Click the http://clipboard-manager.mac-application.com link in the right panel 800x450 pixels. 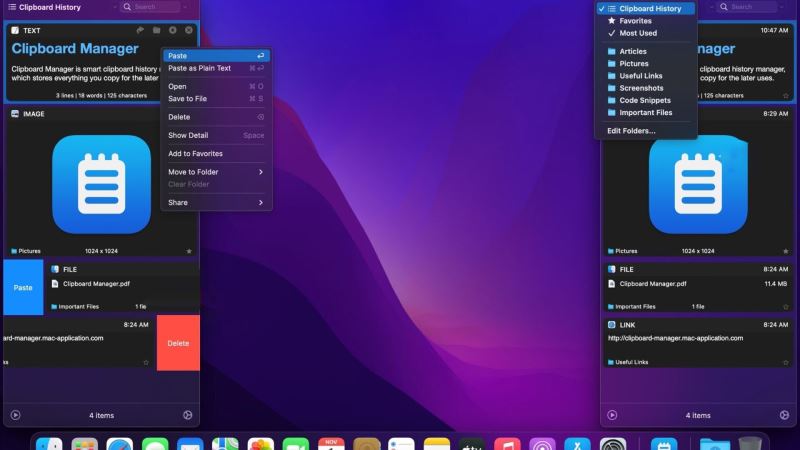pos(675,338)
